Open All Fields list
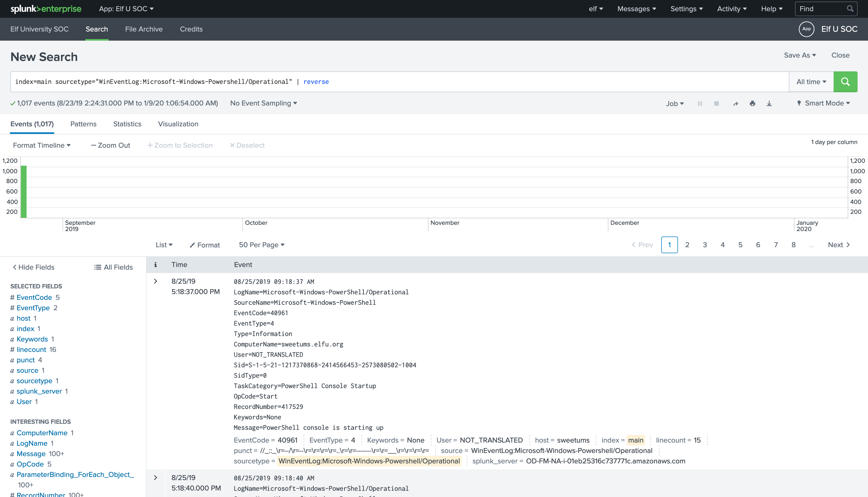Viewport: 868px width, 497px height. [113, 267]
